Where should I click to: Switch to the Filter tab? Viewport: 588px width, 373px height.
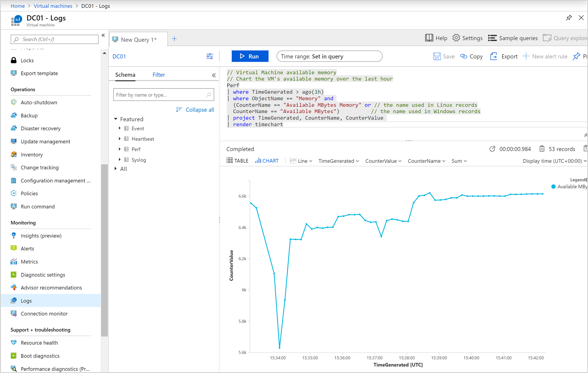tap(158, 75)
